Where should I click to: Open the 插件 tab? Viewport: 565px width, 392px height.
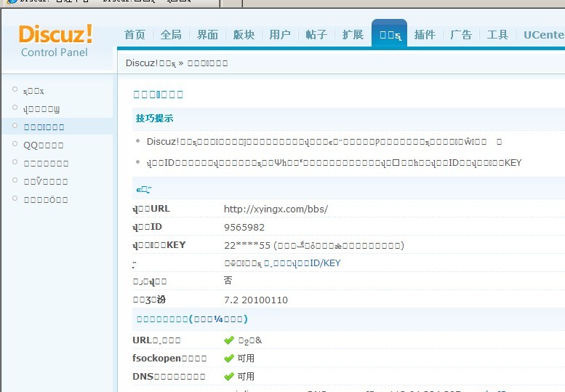coord(425,35)
